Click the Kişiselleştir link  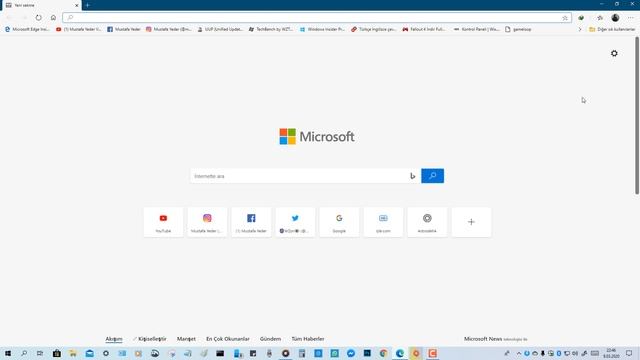pyautogui.click(x=150, y=339)
